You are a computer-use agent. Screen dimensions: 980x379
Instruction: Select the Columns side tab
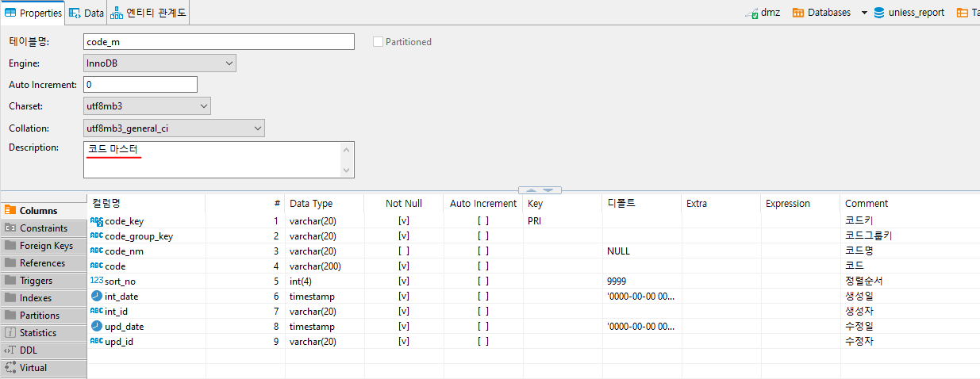[x=43, y=211]
